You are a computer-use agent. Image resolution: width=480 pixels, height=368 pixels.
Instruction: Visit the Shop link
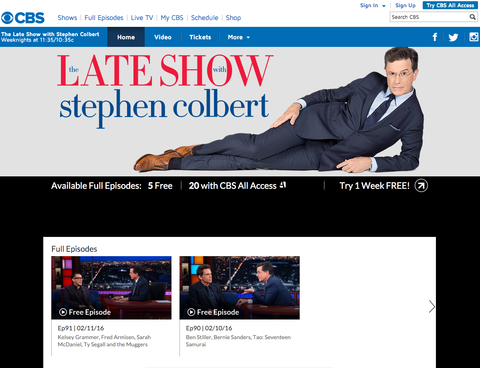(233, 18)
